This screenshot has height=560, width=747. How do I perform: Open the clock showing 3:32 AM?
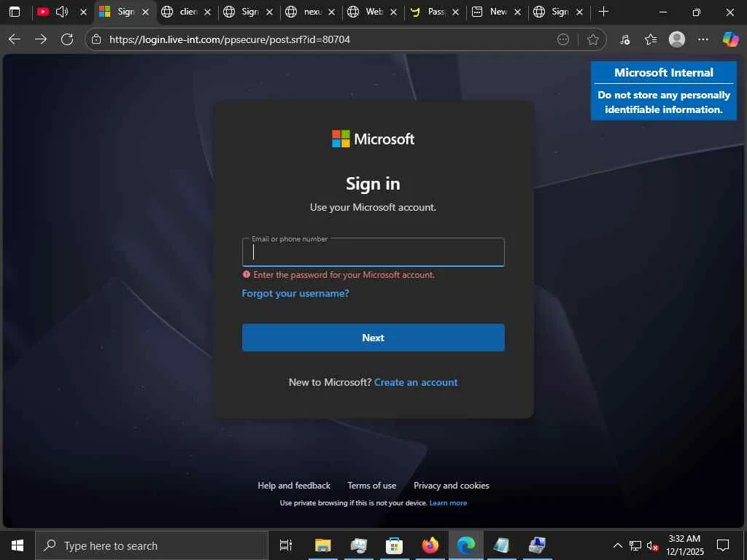coord(684,545)
